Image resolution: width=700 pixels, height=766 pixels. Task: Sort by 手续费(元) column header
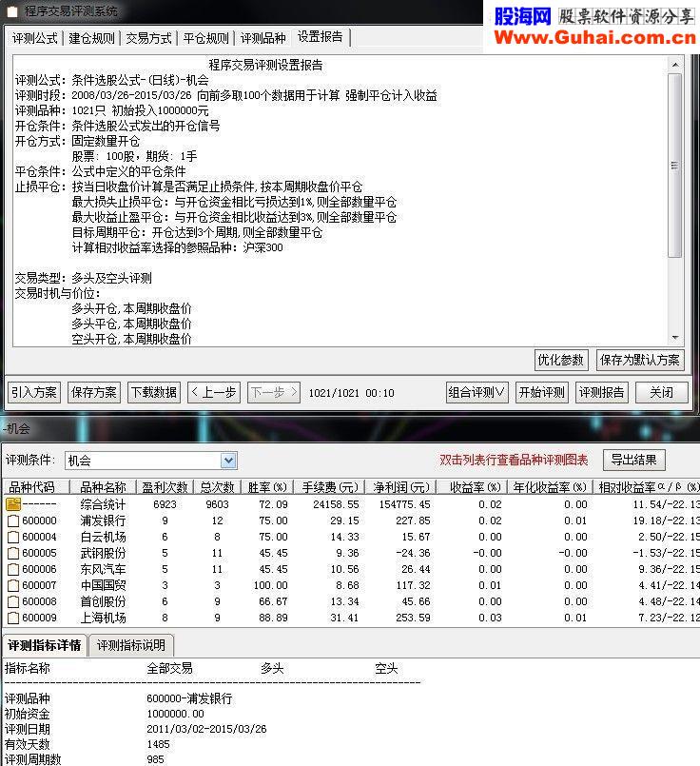coord(329,487)
